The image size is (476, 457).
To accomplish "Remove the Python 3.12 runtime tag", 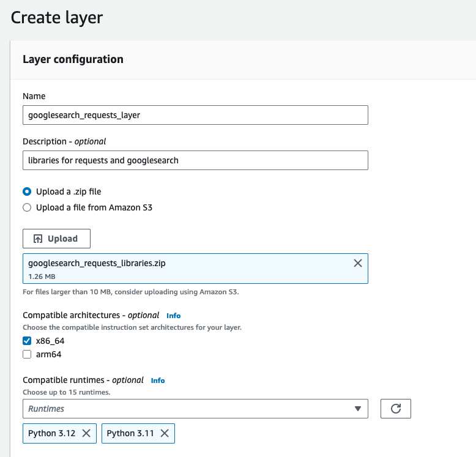I will 86,433.
